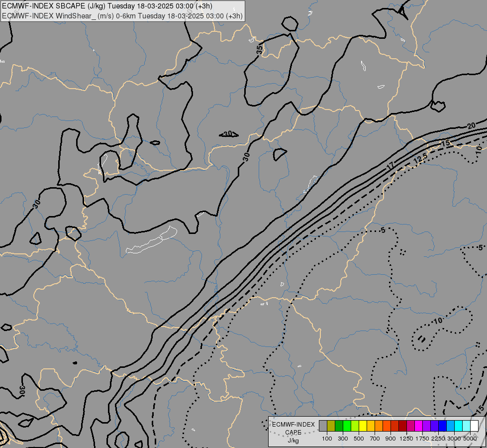Image resolution: width=487 pixels, height=448 pixels.
Task: Click the 1250 value in the legend
Action: (x=406, y=439)
